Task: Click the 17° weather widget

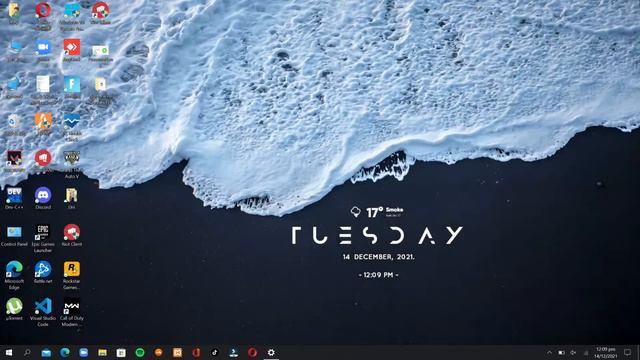Action: click(x=377, y=212)
